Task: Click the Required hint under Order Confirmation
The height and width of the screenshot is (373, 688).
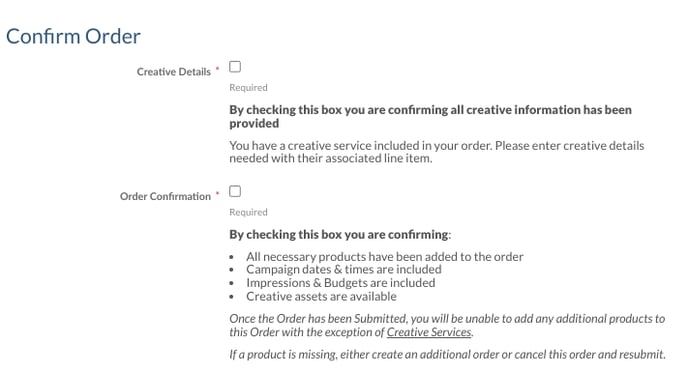Action: click(x=248, y=212)
